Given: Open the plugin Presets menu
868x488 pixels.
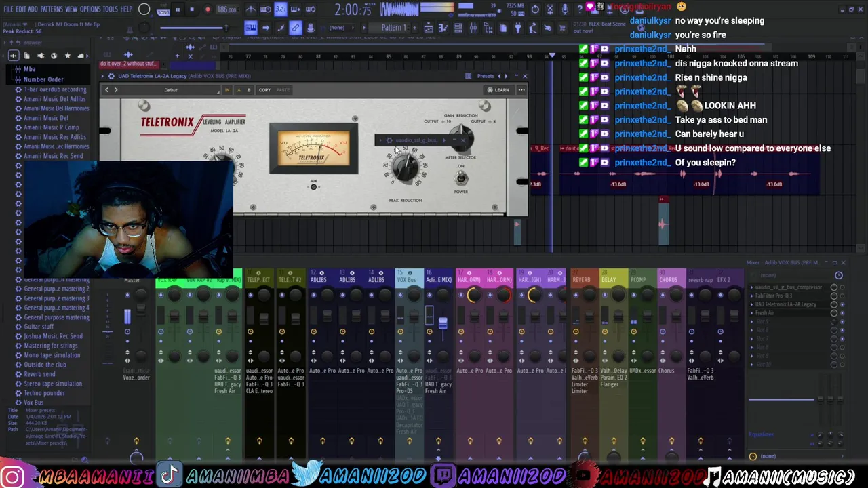Looking at the screenshot, I should 486,76.
